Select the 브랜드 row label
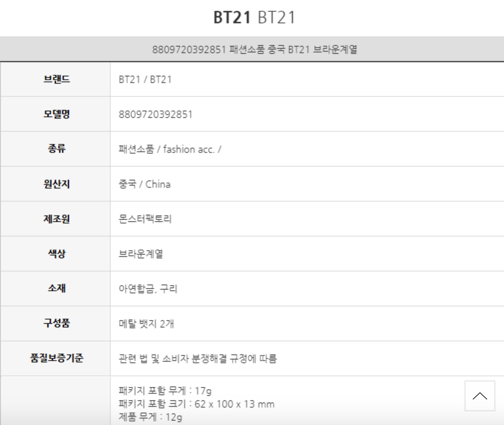Viewport: 504px width, 425px height. 56,79
